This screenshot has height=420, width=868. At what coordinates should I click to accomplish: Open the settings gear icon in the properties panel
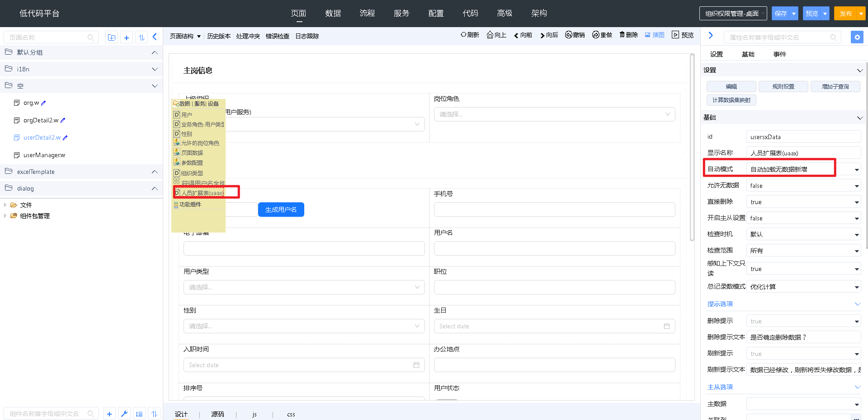[857, 37]
